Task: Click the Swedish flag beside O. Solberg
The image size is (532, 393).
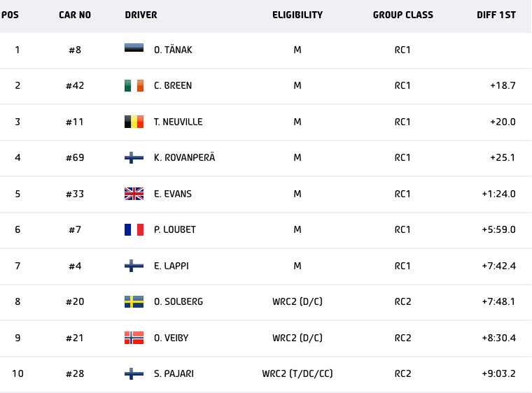Action: 134,301
